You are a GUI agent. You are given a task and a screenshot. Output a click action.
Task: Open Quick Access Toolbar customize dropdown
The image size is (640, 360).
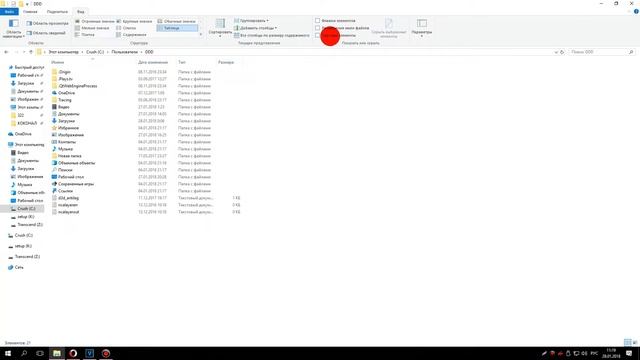point(27,4)
